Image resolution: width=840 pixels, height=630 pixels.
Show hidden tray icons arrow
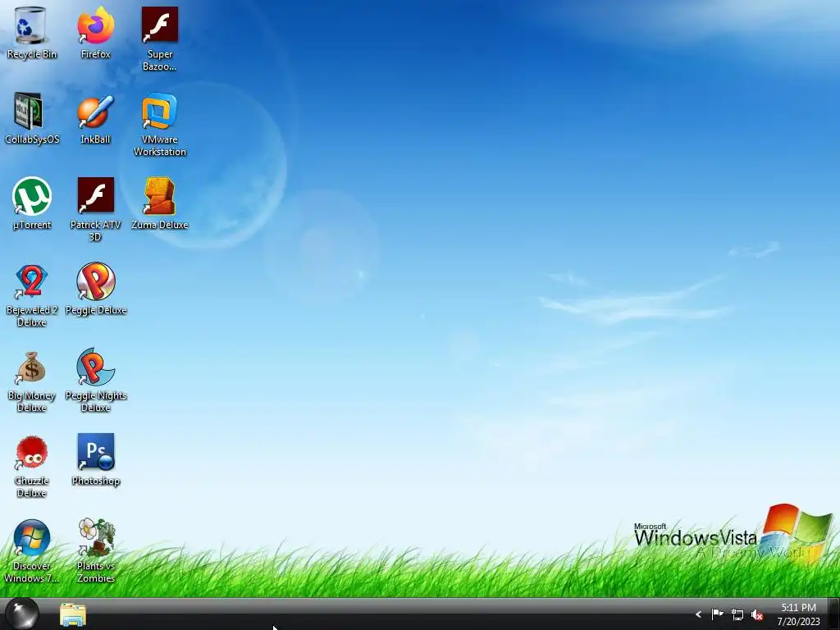point(698,614)
